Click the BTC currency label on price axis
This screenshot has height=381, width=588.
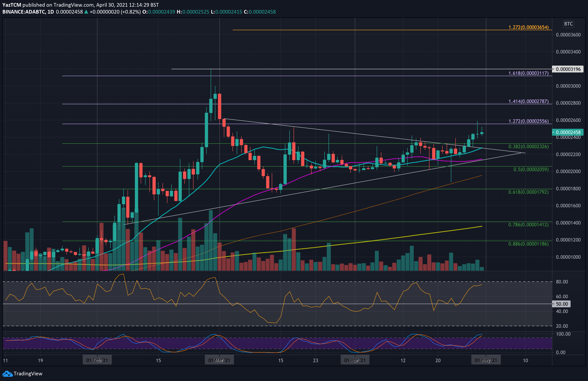tap(568, 24)
